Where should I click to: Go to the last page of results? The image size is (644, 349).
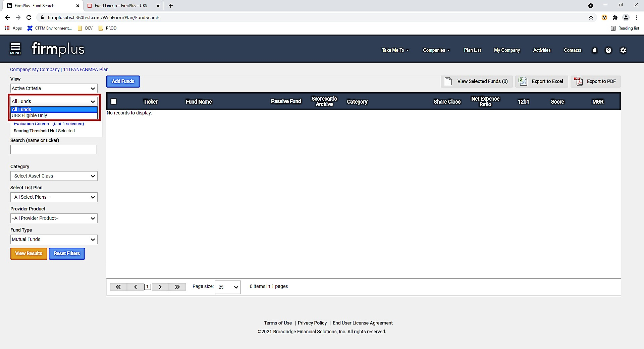click(177, 287)
